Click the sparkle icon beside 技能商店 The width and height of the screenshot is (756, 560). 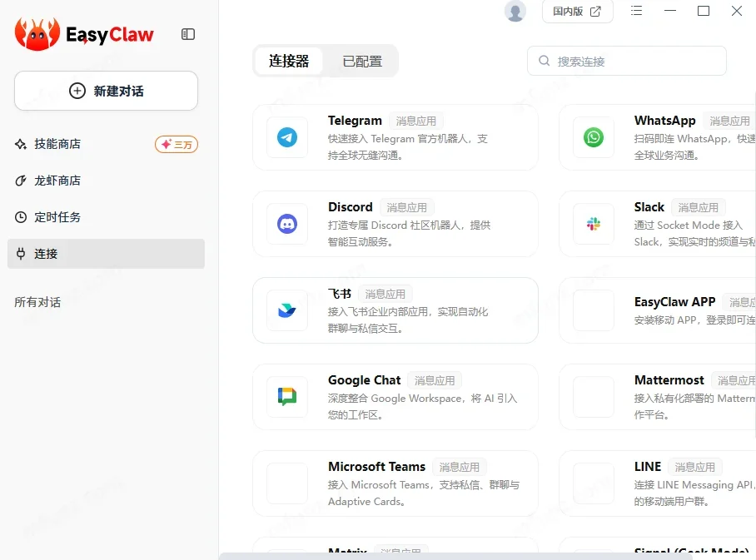pyautogui.click(x=21, y=144)
